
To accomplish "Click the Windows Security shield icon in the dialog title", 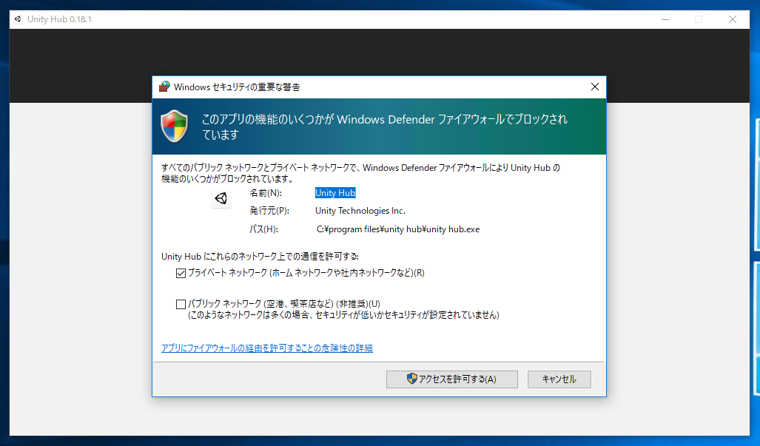I will click(164, 87).
